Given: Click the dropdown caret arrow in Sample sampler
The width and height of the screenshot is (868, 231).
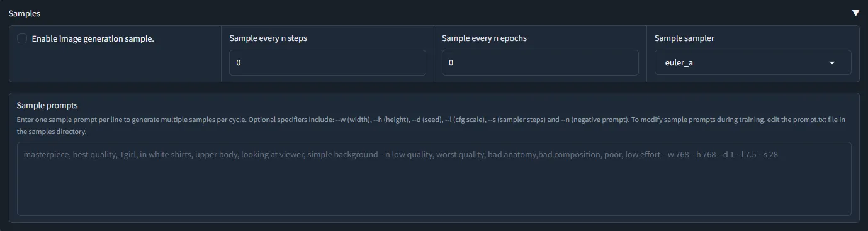Looking at the screenshot, I should click(x=832, y=63).
